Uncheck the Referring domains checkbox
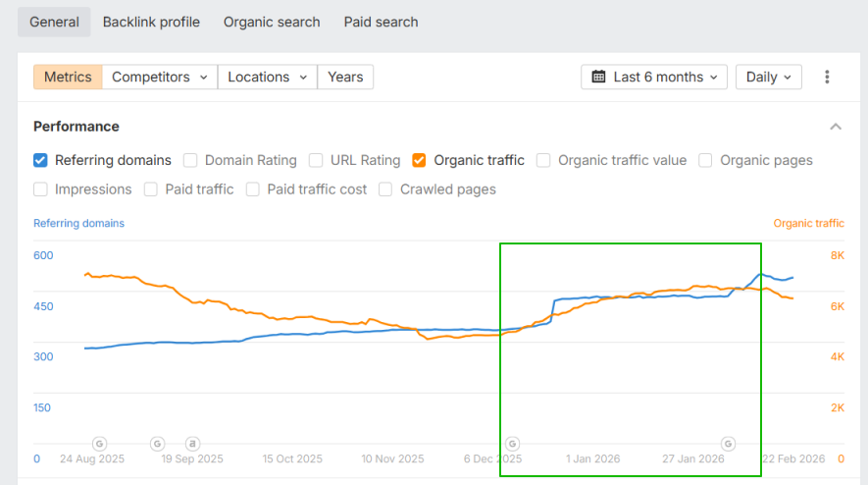Image resolution: width=868 pixels, height=485 pixels. coord(40,160)
